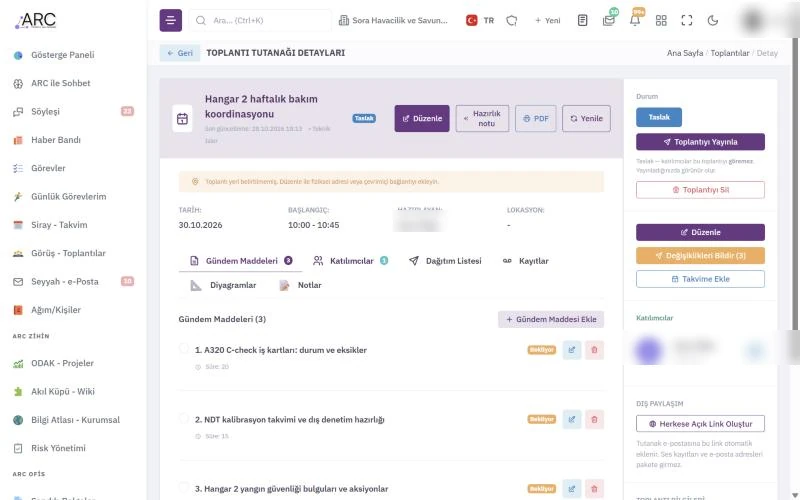Open the notifications bell icon

[x=635, y=20]
